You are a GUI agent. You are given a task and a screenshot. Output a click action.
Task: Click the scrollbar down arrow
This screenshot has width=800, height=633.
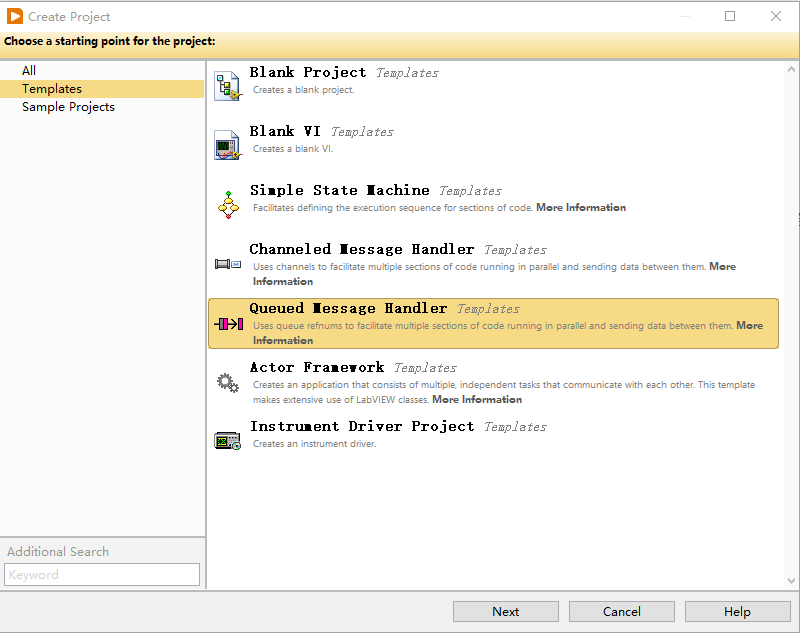(791, 581)
